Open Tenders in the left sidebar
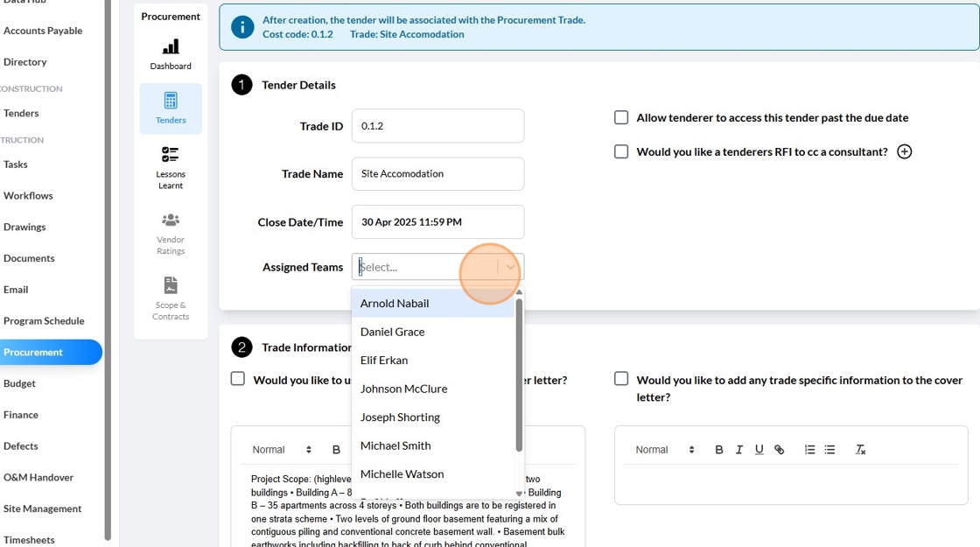The height and width of the screenshot is (547, 980). (x=21, y=113)
